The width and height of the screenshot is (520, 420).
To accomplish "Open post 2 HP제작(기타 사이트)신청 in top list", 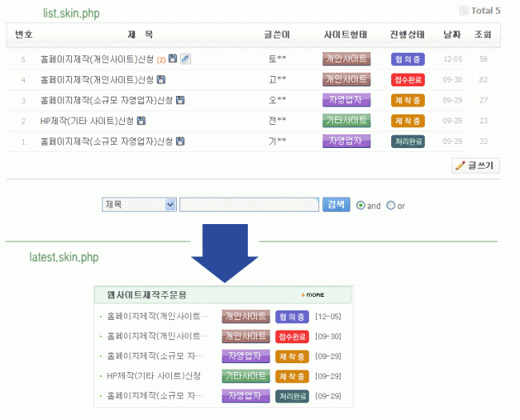I will coord(86,121).
